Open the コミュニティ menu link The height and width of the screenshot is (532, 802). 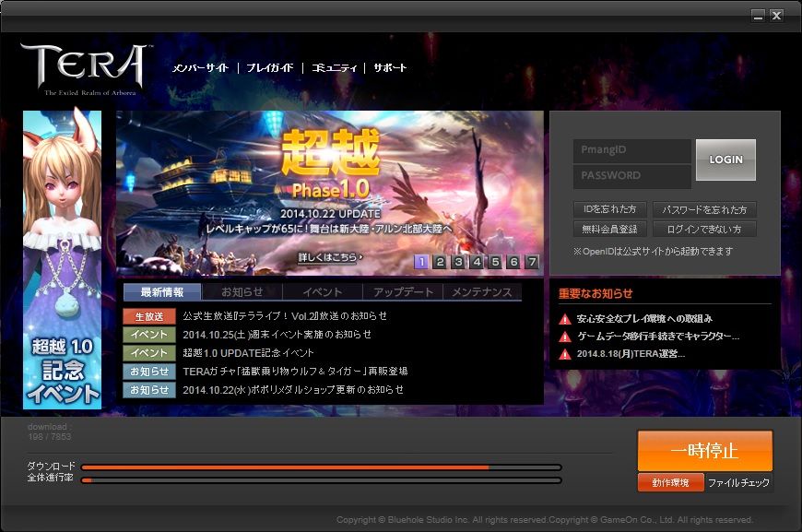coord(335,67)
